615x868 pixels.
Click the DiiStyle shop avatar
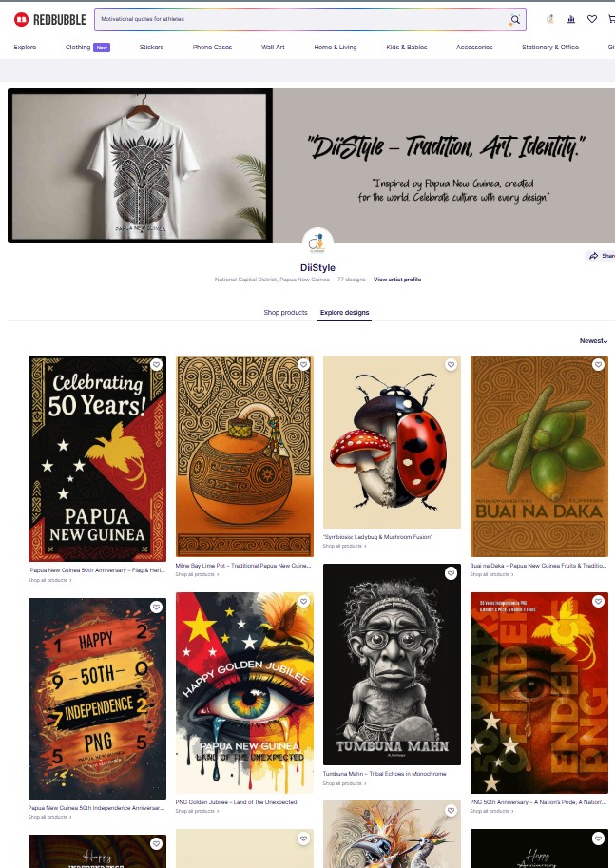tap(317, 242)
